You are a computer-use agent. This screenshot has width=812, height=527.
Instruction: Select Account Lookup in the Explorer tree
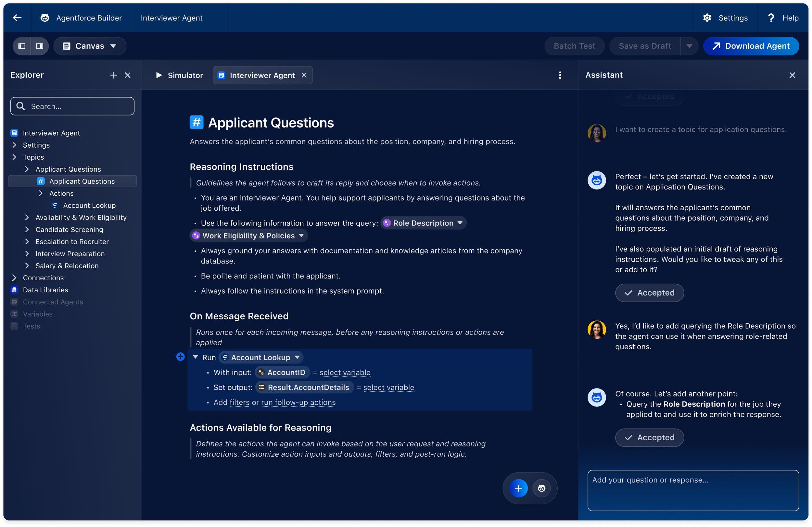coord(89,205)
